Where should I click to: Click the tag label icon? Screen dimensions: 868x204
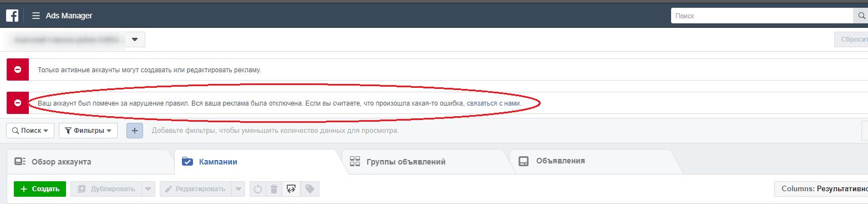pyautogui.click(x=309, y=189)
